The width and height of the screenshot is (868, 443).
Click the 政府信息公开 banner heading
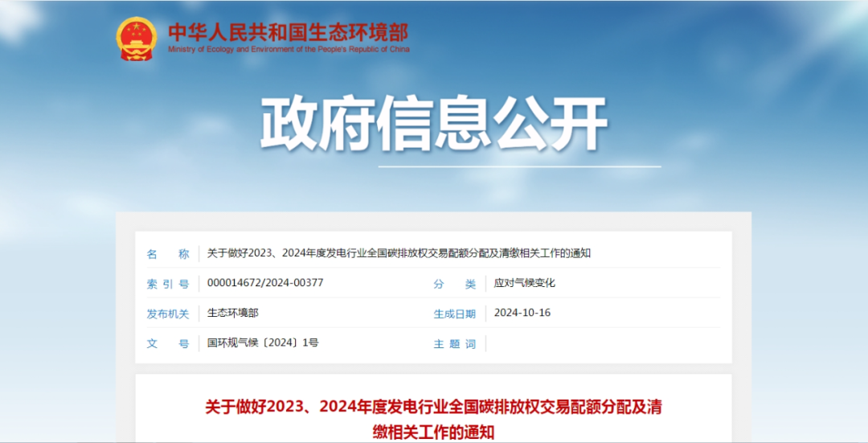pyautogui.click(x=433, y=125)
